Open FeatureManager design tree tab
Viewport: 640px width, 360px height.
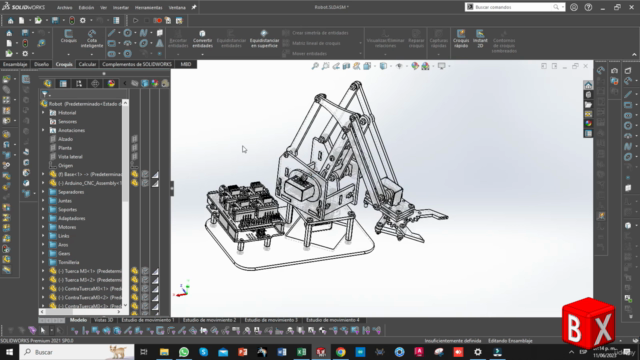click(x=48, y=84)
